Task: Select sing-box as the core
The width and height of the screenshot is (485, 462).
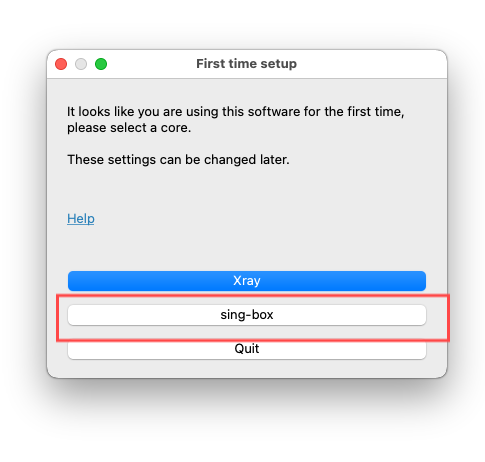Action: [247, 315]
